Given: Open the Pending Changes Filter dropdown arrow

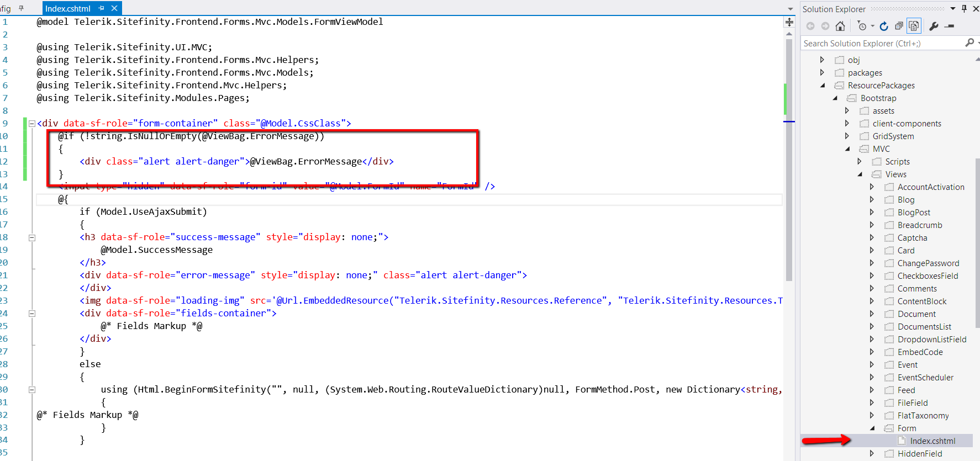Looking at the screenshot, I should coord(873,26).
